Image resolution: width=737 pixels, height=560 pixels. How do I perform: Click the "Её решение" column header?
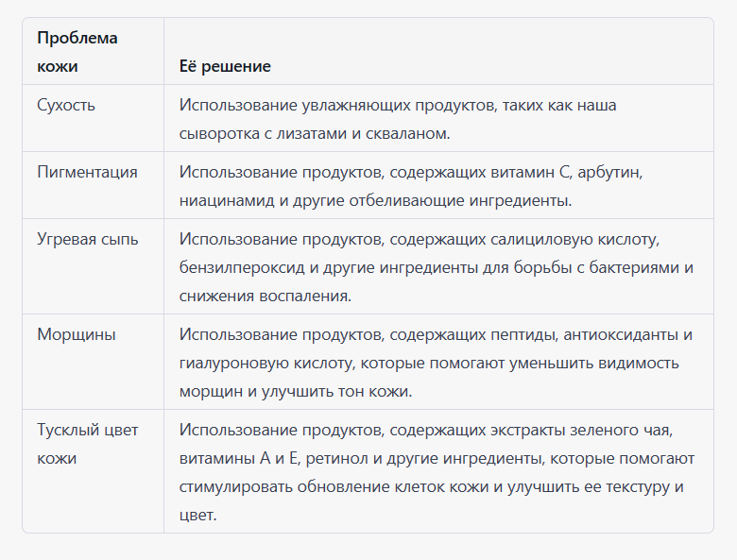coord(225,66)
